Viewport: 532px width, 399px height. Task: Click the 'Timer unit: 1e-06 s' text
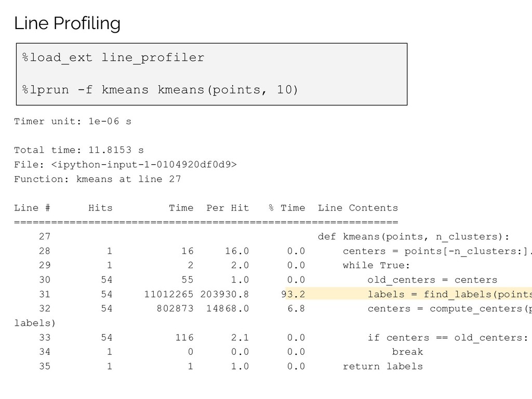(x=73, y=121)
